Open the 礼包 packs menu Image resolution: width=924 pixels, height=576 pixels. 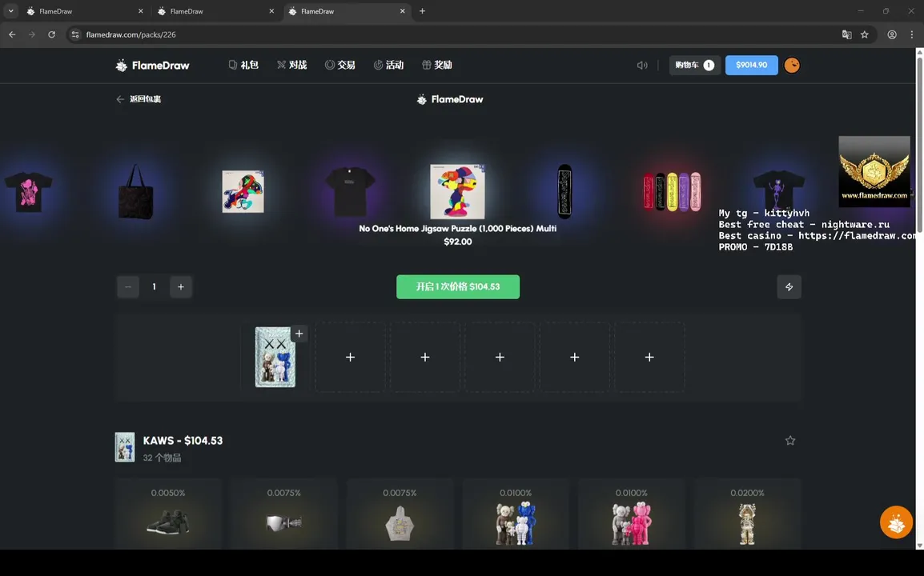(x=243, y=65)
